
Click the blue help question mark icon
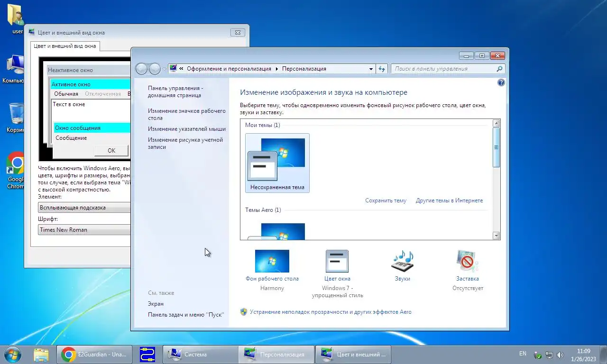pyautogui.click(x=501, y=82)
